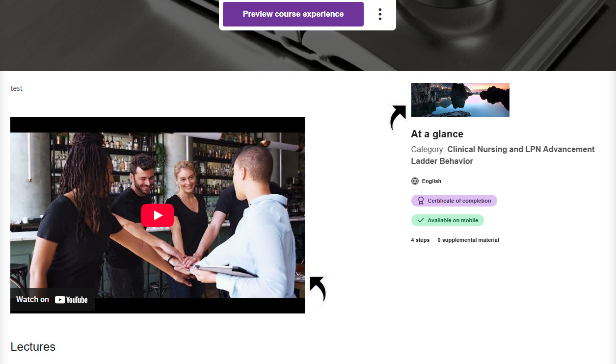Click the Preview course experience button

pyautogui.click(x=293, y=14)
